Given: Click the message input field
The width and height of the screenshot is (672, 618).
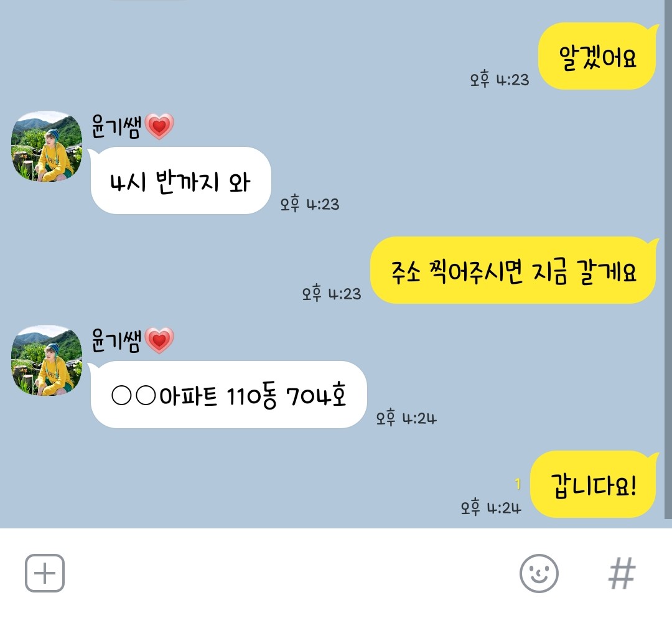Looking at the screenshot, I should click(291, 573).
